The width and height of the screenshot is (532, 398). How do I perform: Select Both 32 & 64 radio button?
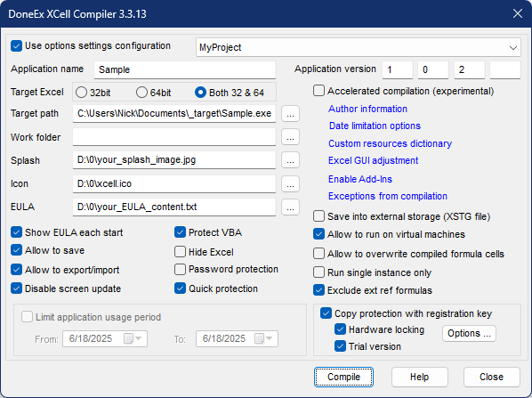(x=200, y=93)
